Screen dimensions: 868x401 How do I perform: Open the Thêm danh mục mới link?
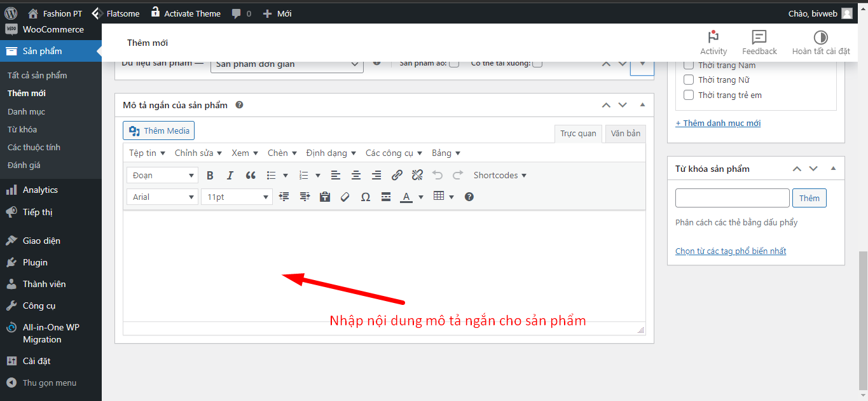718,123
